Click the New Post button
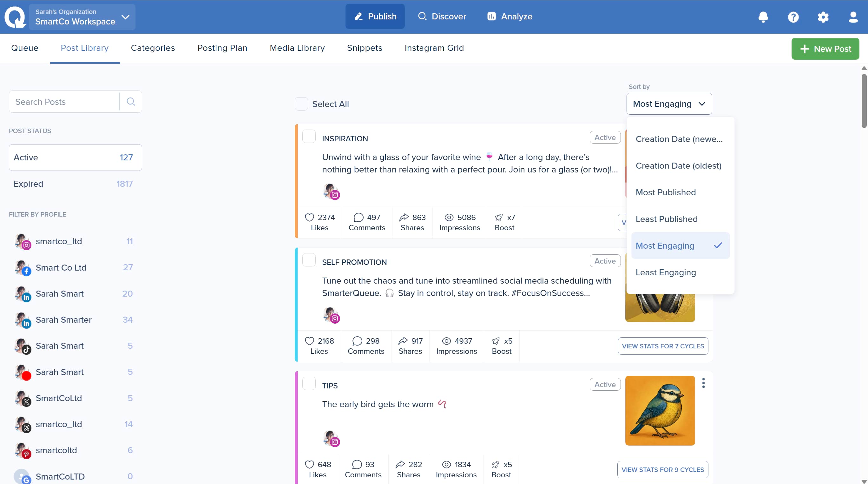Screen dimensions: 868x484 tap(825, 49)
